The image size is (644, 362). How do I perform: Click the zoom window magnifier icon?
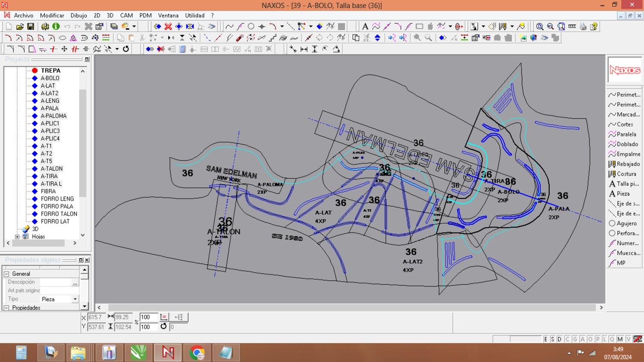coord(561,27)
